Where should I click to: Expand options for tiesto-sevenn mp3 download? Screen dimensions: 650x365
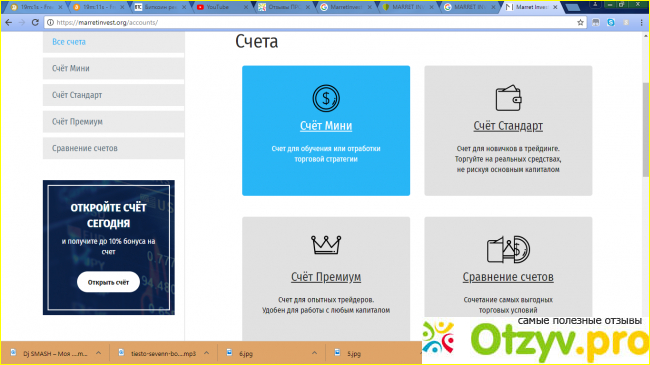click(x=206, y=353)
